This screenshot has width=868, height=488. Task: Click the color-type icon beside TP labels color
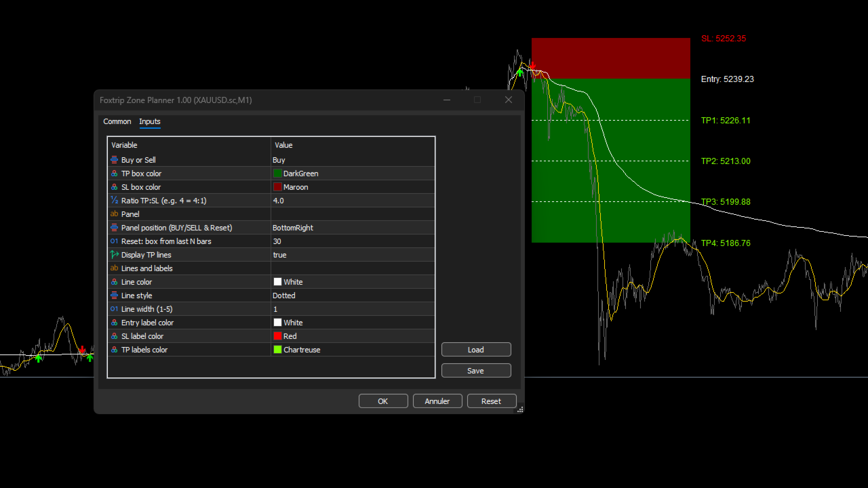(x=114, y=350)
